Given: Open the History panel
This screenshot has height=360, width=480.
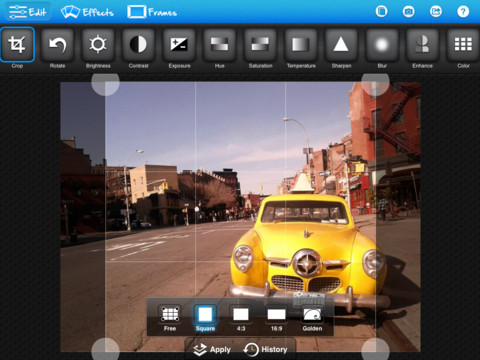Looking at the screenshot, I should click(265, 349).
